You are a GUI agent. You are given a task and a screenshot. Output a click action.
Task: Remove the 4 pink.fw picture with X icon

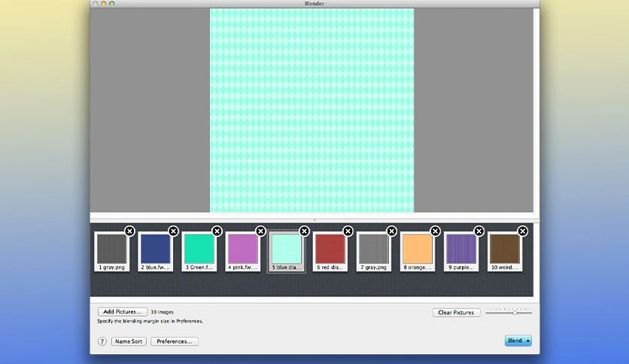(x=261, y=232)
